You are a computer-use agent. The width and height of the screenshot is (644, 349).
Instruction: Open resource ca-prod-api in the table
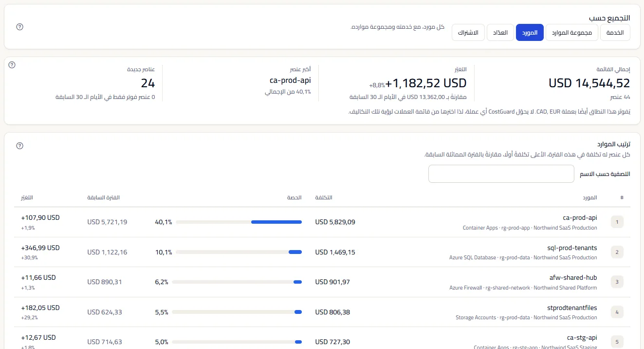(579, 218)
